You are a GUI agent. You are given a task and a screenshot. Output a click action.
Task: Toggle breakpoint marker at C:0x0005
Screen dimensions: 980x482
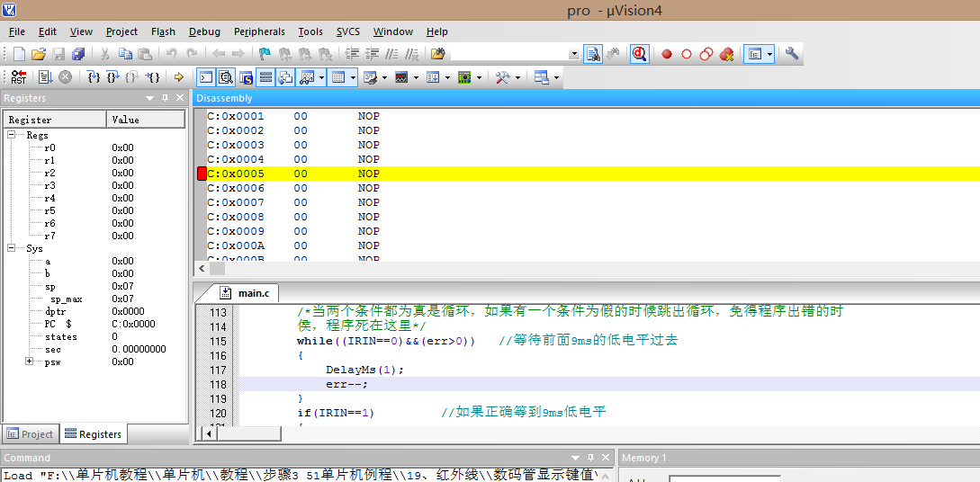(202, 174)
